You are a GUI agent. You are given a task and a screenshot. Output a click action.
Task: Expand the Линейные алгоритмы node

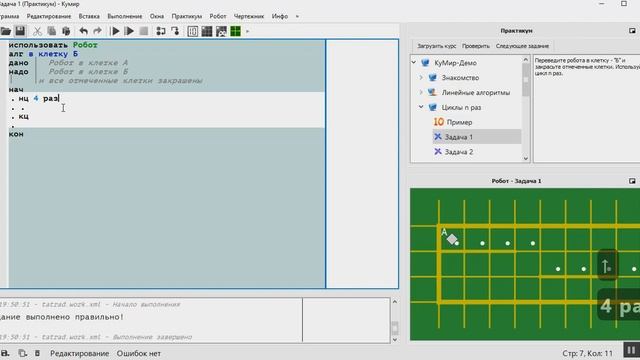coord(421,93)
